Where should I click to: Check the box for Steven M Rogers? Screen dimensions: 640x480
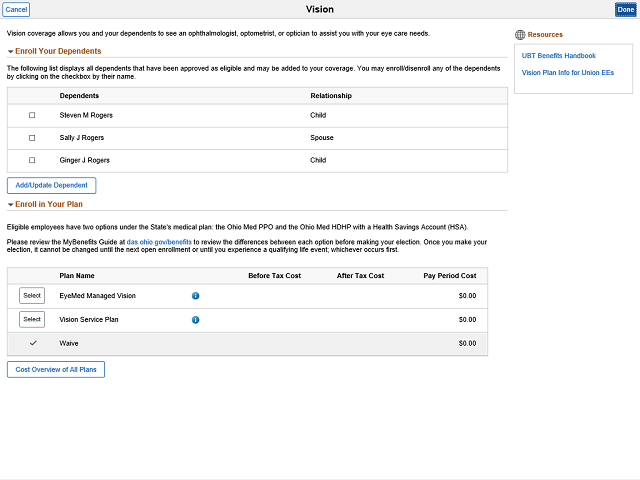click(32, 115)
